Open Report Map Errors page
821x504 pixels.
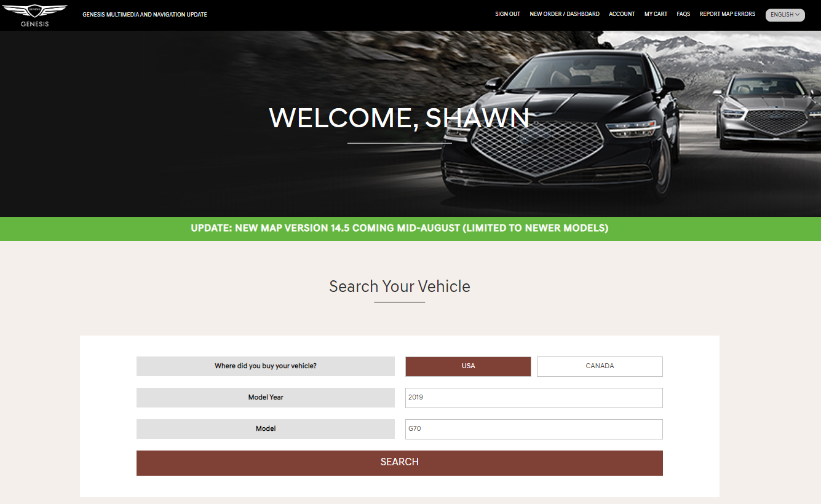click(x=728, y=14)
